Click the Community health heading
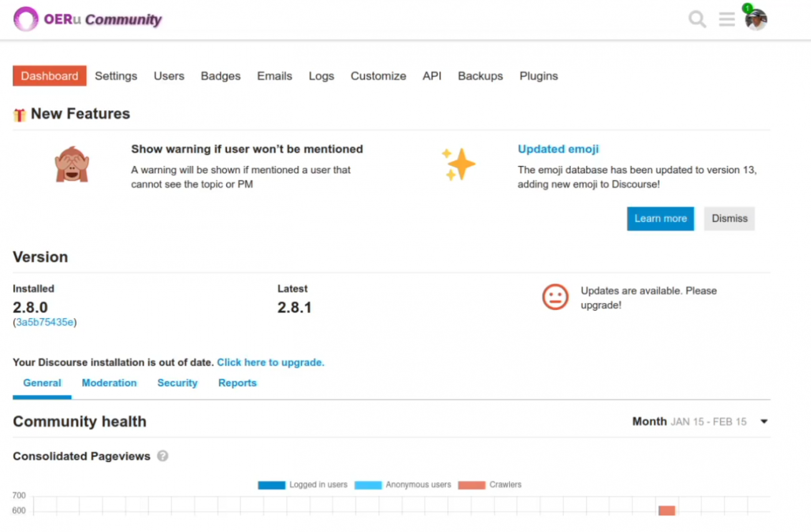The image size is (811, 532). pos(80,422)
